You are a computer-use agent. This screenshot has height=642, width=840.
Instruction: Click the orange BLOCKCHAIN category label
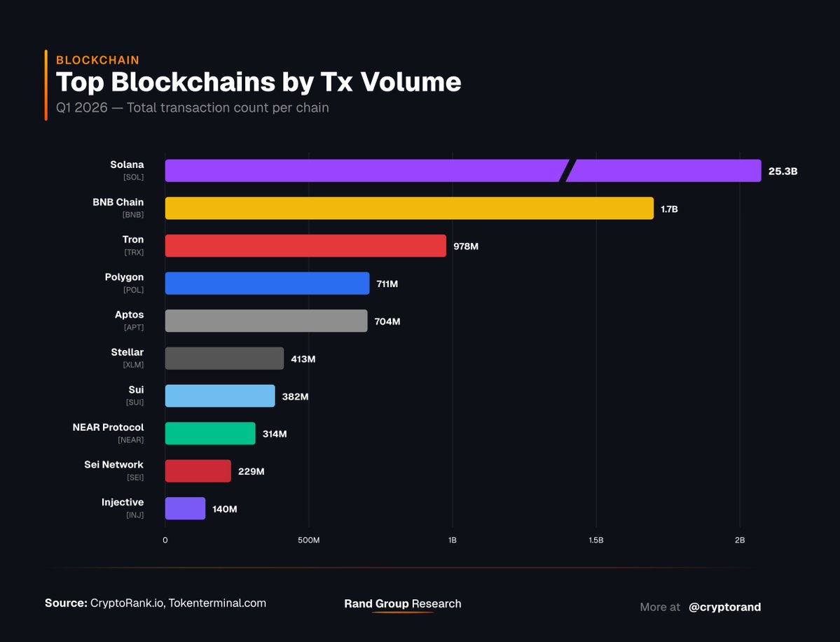(x=97, y=60)
